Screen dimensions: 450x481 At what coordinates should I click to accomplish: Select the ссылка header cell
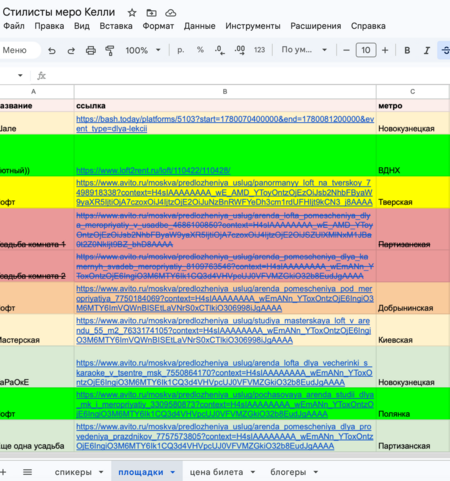[225, 106]
